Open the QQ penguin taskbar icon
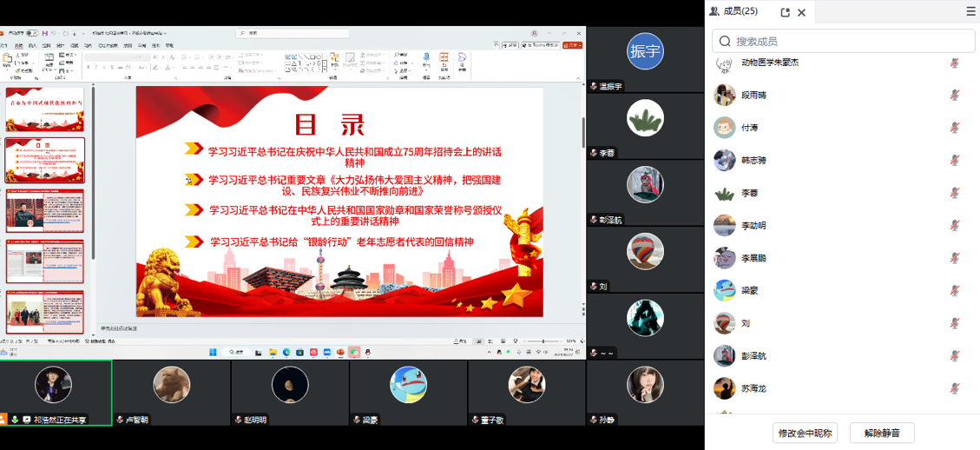Image resolution: width=980 pixels, height=450 pixels. click(x=368, y=353)
